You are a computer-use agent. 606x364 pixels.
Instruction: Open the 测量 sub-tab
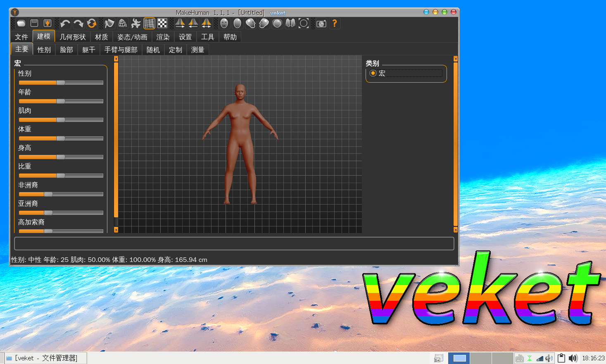click(198, 50)
